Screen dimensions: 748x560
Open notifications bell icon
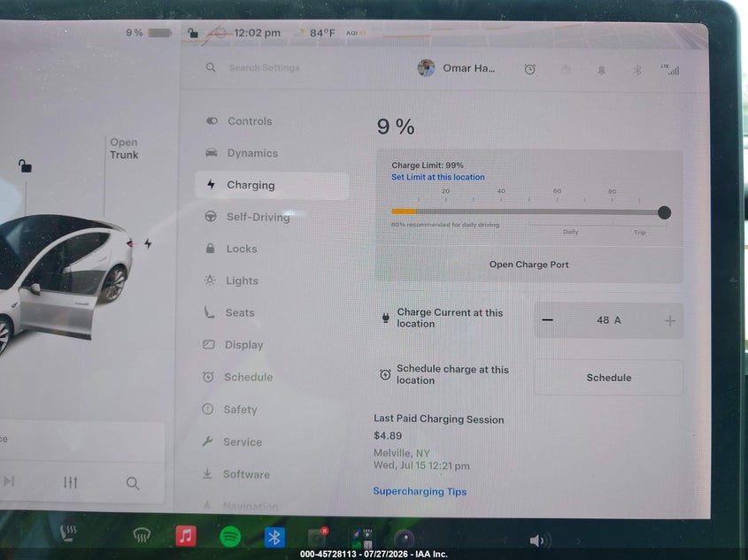pyautogui.click(x=602, y=71)
